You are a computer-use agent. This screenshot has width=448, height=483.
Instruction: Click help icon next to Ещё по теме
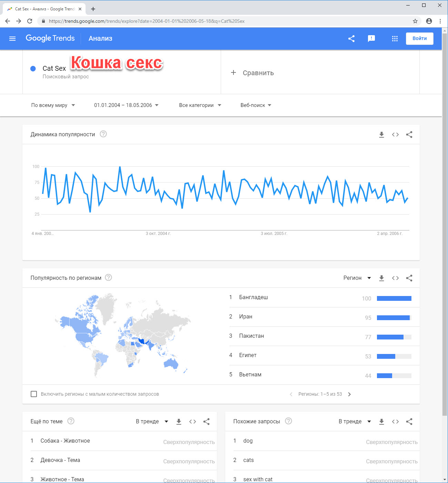click(x=71, y=421)
